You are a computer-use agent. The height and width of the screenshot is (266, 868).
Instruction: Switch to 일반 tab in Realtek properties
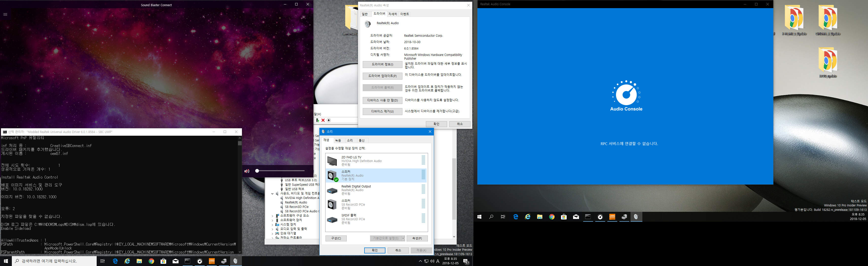tap(365, 14)
